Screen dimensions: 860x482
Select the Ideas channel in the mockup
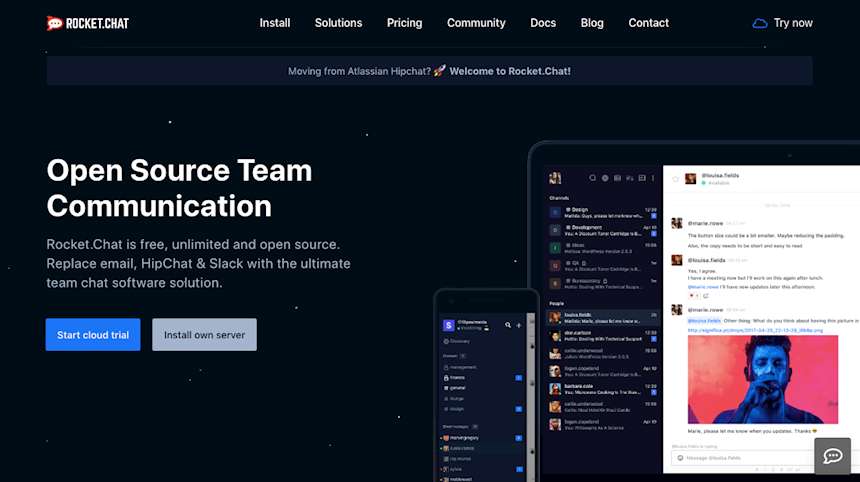(603, 248)
